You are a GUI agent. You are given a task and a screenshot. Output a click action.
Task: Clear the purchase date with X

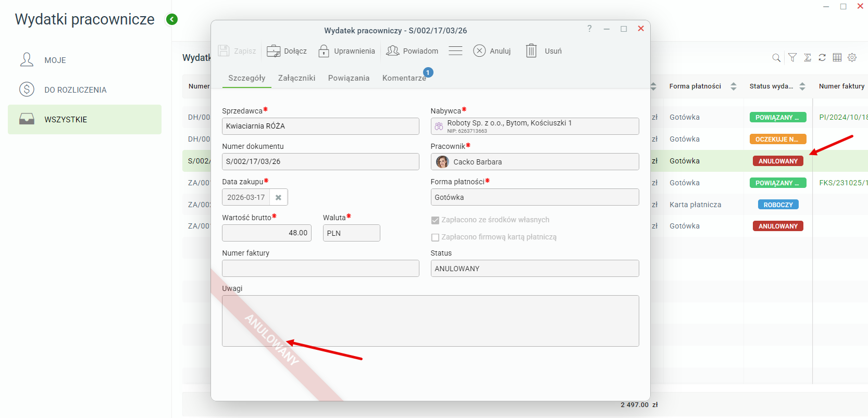[x=278, y=197]
